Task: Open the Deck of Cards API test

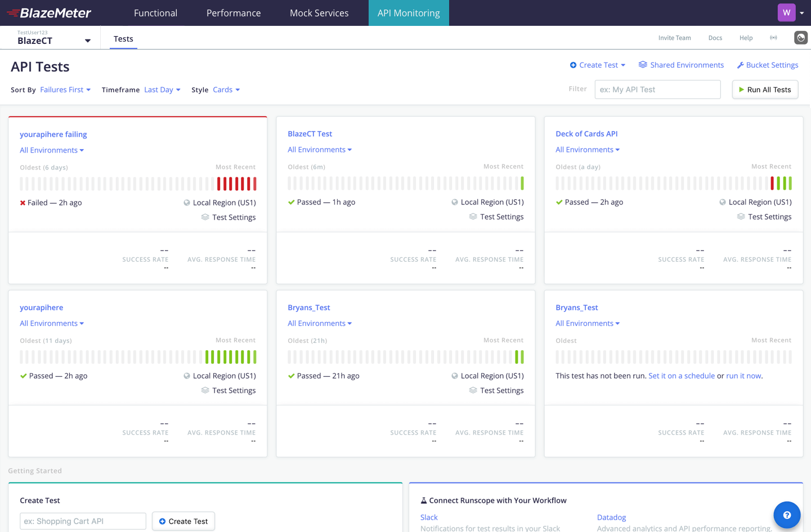Action: pyautogui.click(x=586, y=134)
